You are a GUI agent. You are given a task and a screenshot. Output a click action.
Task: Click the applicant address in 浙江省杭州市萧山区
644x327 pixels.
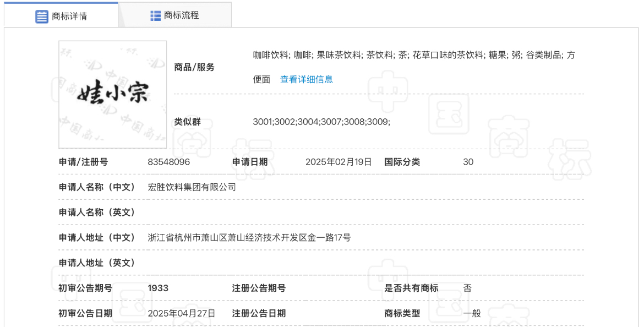coord(249,238)
